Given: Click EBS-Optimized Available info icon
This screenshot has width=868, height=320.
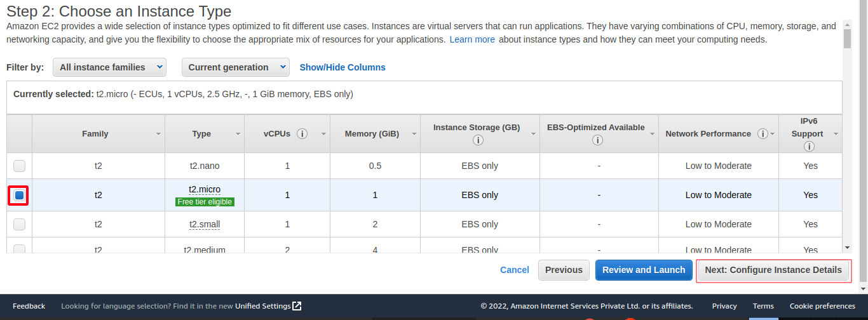Looking at the screenshot, I should (596, 141).
